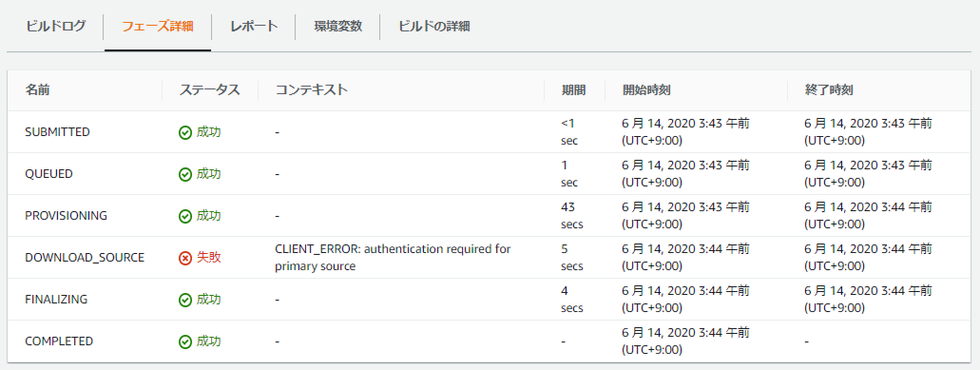Click the <1 sec duration for SUBMITTED
This screenshot has height=370, width=980.
coord(569,132)
